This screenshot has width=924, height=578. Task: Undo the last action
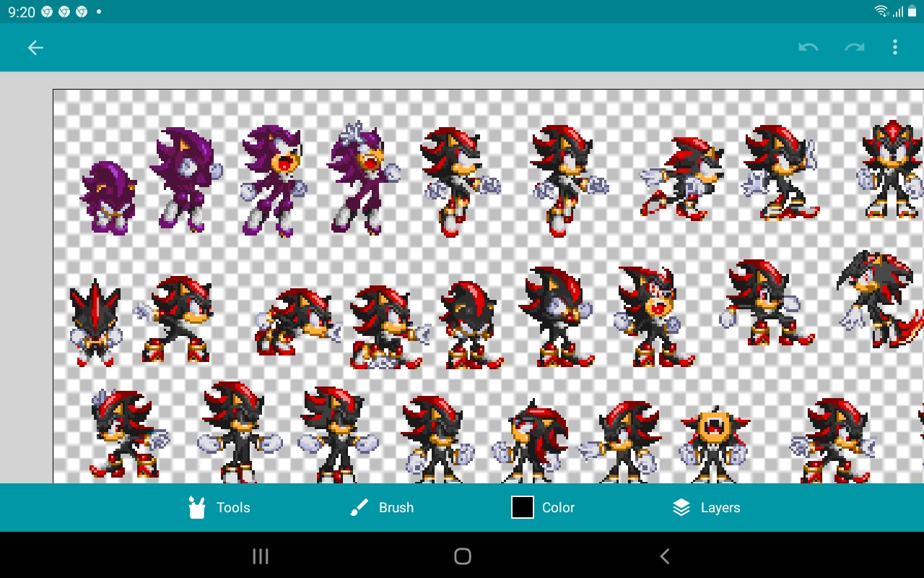click(x=808, y=48)
